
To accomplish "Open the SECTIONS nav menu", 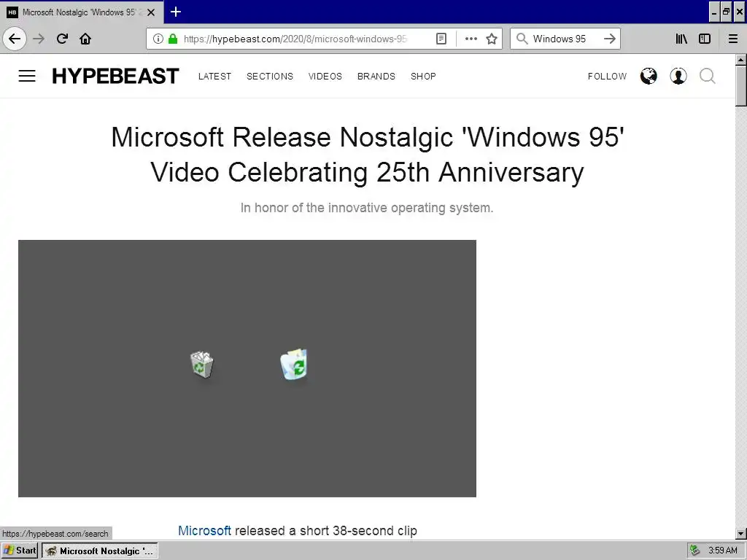I will click(270, 76).
